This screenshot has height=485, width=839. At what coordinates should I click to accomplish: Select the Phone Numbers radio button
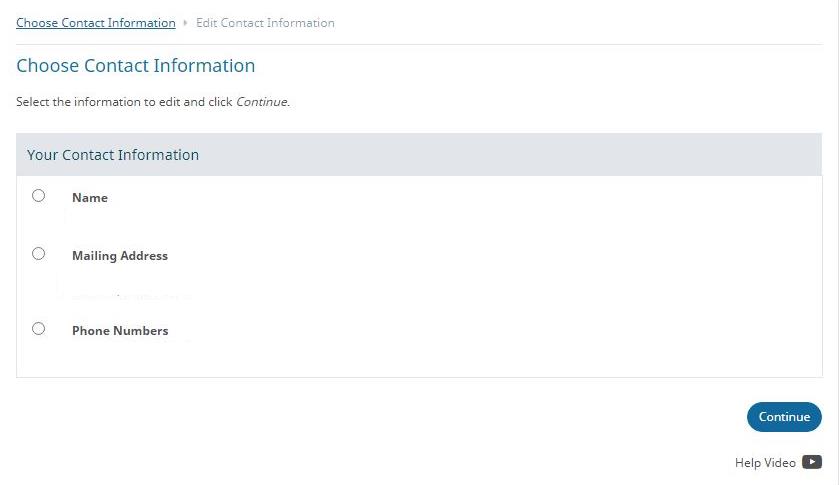point(39,328)
